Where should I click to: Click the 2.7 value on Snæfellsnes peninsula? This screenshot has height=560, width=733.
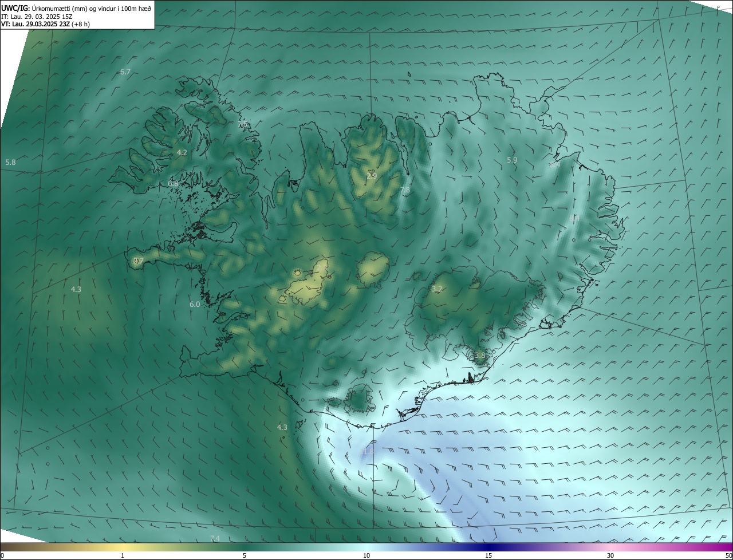pyautogui.click(x=139, y=261)
